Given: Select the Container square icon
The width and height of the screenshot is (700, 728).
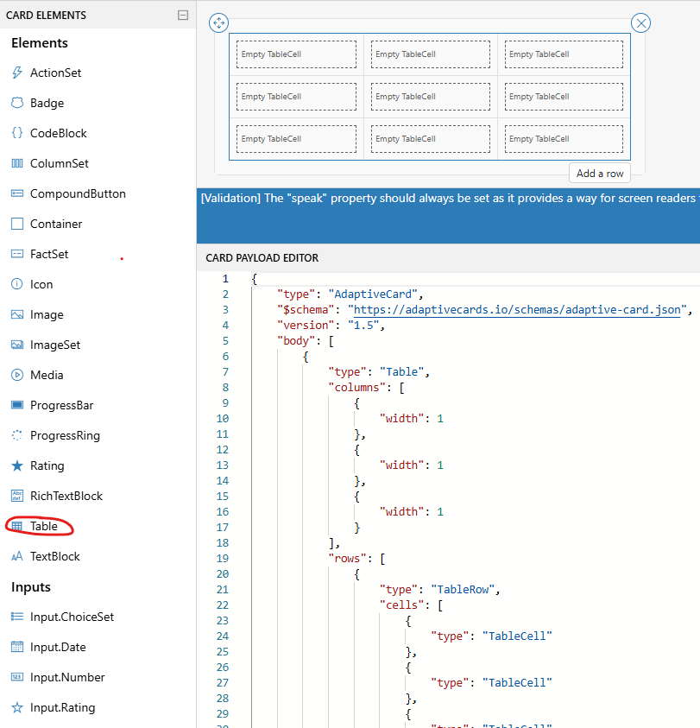Looking at the screenshot, I should coord(17,224).
